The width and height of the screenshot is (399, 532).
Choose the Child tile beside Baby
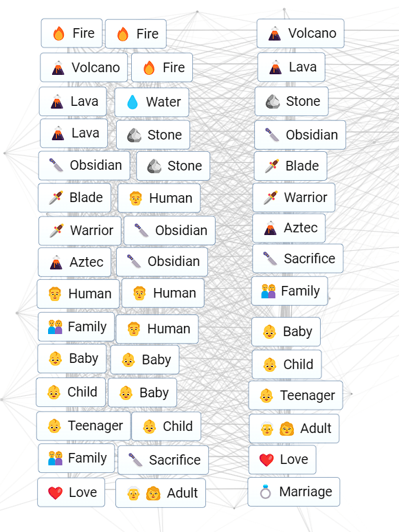click(71, 392)
